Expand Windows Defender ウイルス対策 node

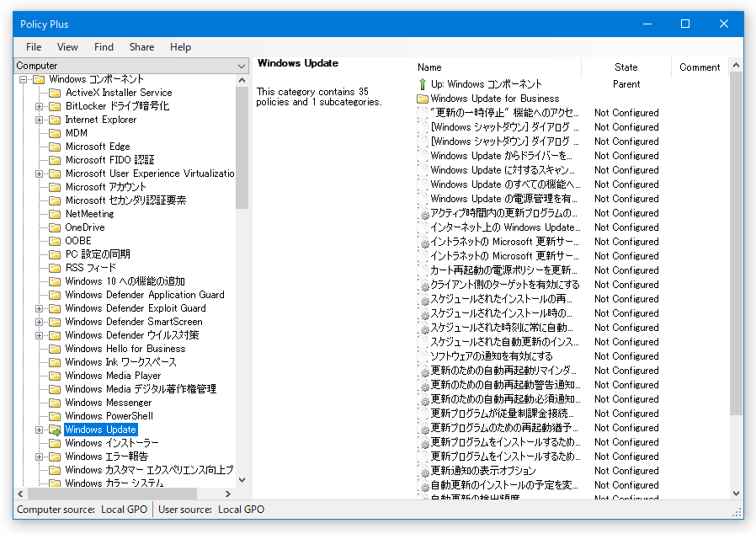[39, 335]
